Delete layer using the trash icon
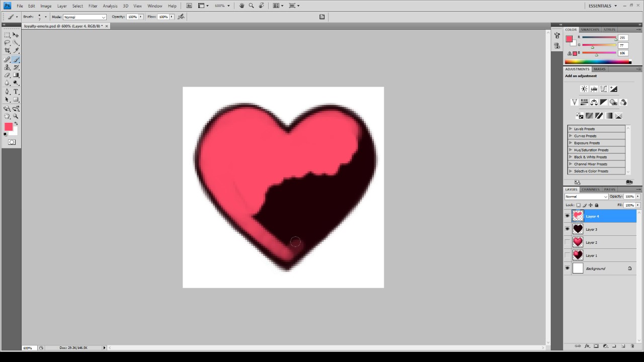The image size is (644, 362). 632,346
